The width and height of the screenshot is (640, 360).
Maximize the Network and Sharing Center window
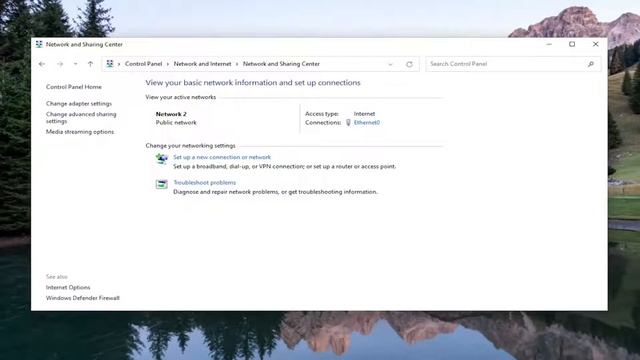coord(572,44)
